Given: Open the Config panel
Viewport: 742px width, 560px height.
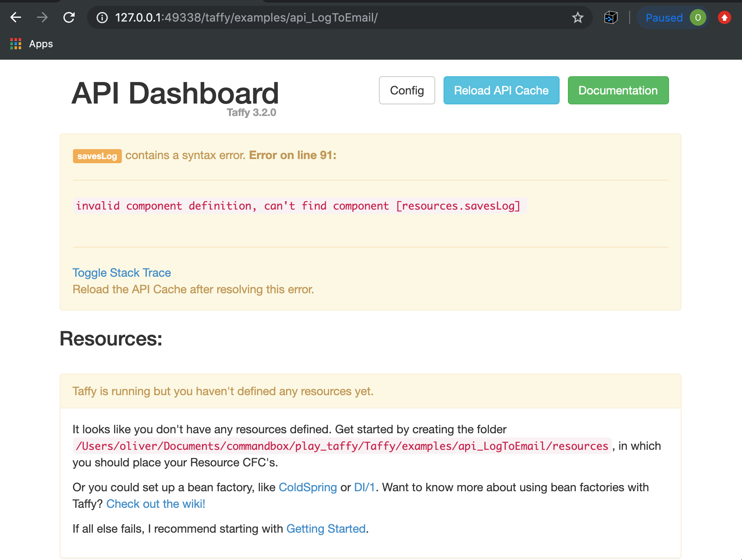Looking at the screenshot, I should tap(407, 90).
